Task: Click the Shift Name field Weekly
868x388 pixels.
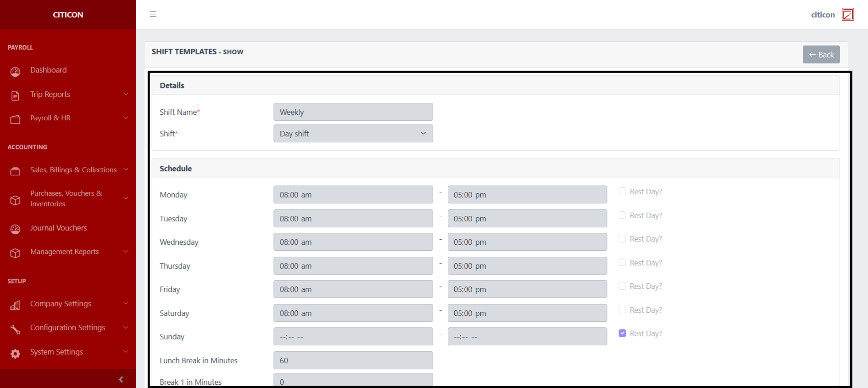Action: coord(353,112)
